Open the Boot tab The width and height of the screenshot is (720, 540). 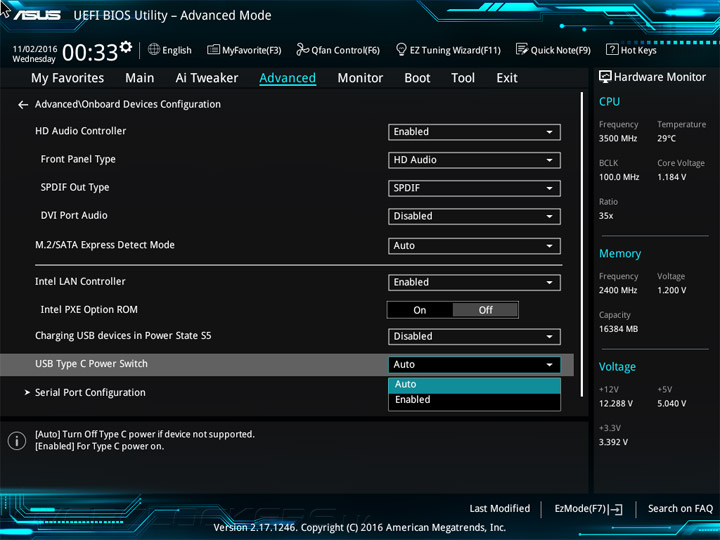[x=417, y=78]
